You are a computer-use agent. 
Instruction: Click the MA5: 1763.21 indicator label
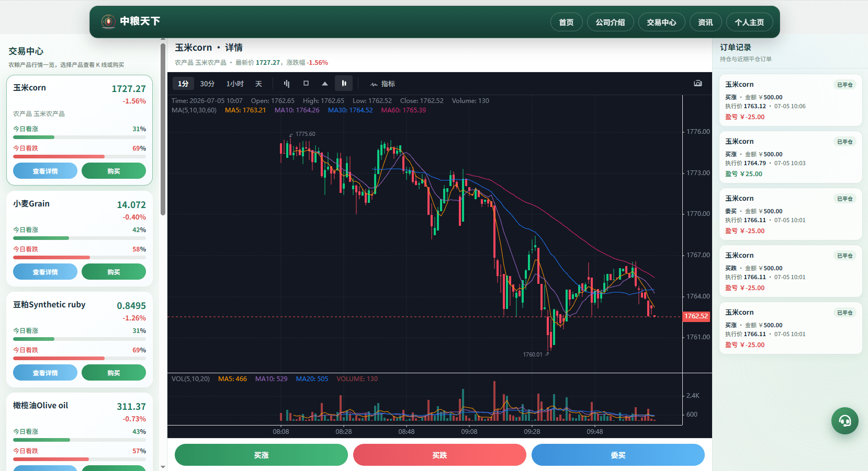[245, 110]
